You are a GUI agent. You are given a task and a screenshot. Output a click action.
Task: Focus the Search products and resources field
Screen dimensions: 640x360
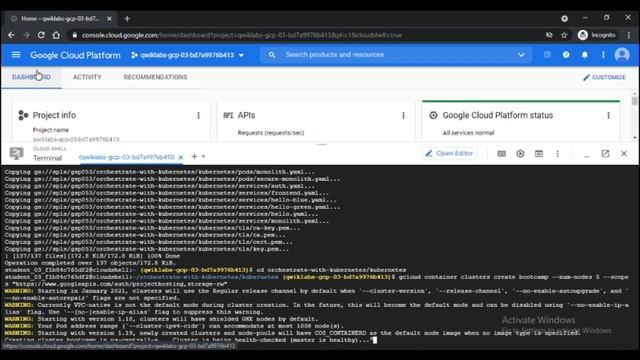pyautogui.click(x=396, y=55)
